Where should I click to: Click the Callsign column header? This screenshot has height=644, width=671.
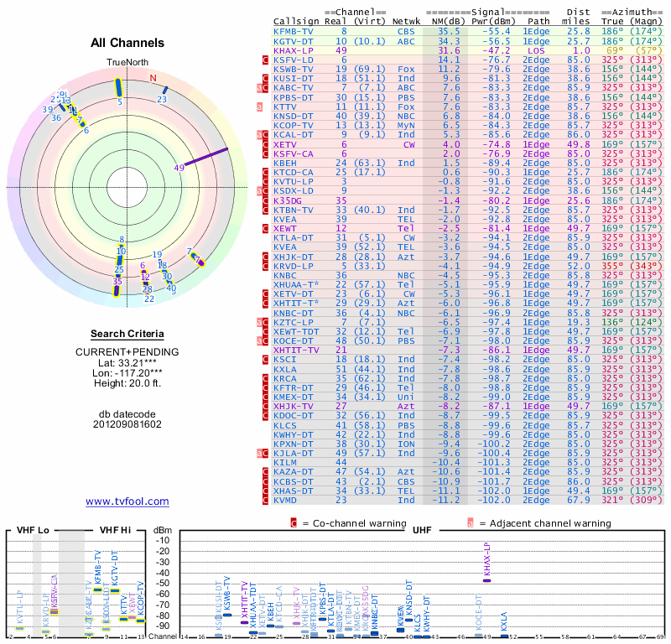[x=299, y=23]
